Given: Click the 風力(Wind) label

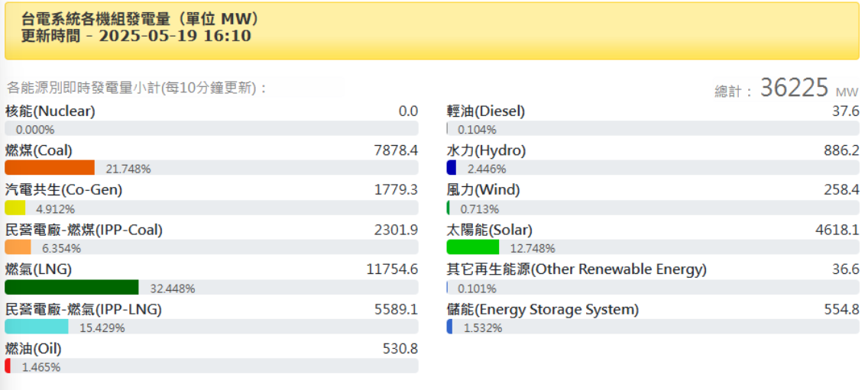Looking at the screenshot, I should pyautogui.click(x=483, y=190).
